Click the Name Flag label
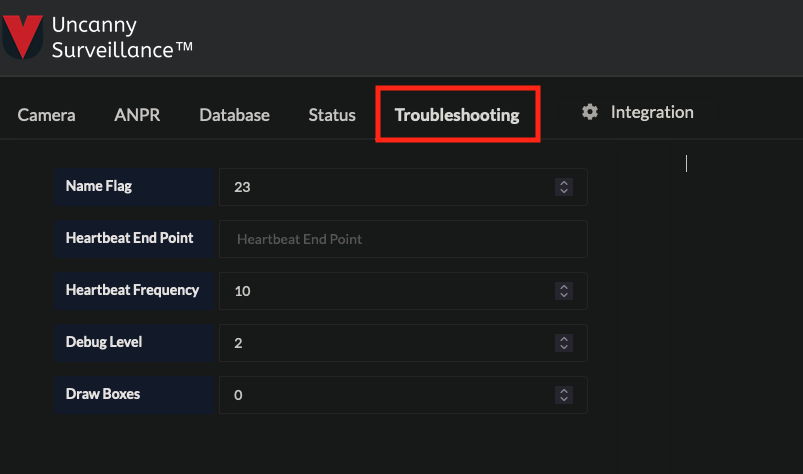803x474 pixels. [x=98, y=186]
